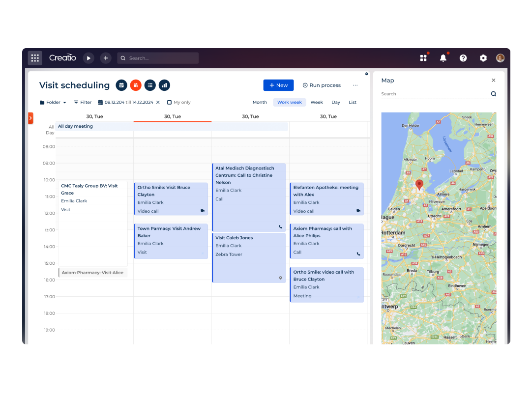Open the more actions ellipsis menu
The height and width of the screenshot is (393, 532).
coord(355,85)
